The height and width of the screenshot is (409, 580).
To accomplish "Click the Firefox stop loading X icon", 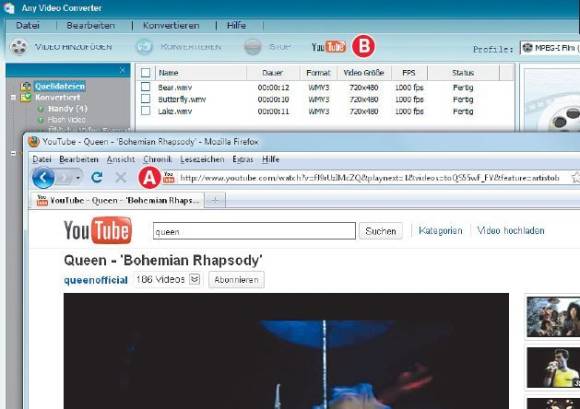I will [x=121, y=178].
